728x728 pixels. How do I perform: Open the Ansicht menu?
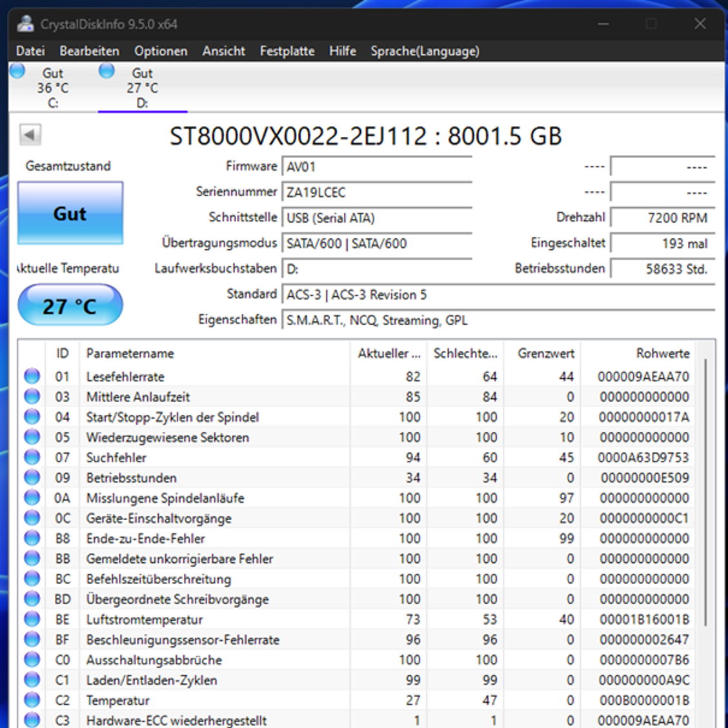(223, 51)
